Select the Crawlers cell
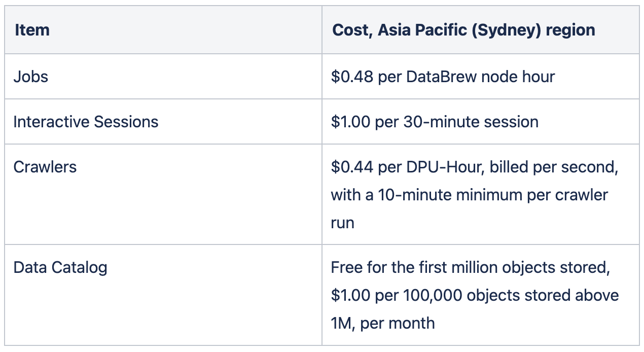This screenshot has width=644, height=352. pyautogui.click(x=45, y=167)
